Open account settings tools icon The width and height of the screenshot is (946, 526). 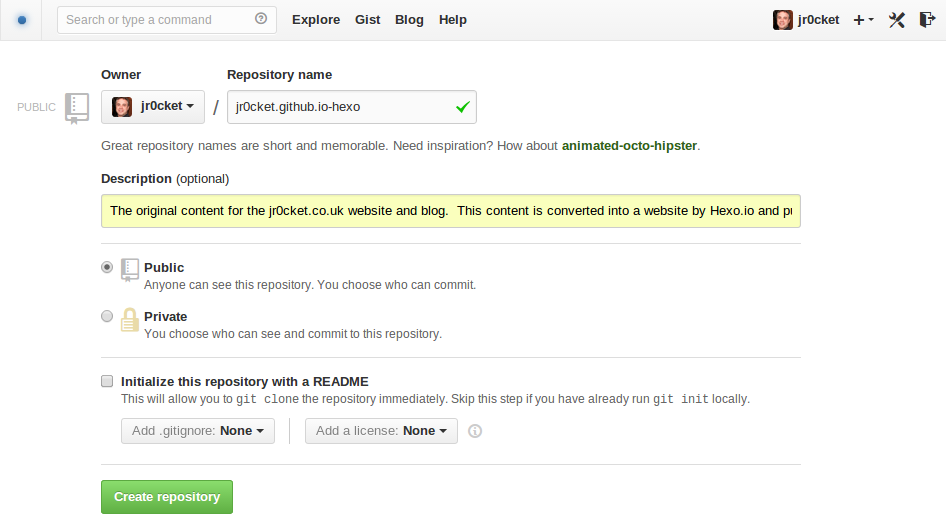click(x=897, y=20)
